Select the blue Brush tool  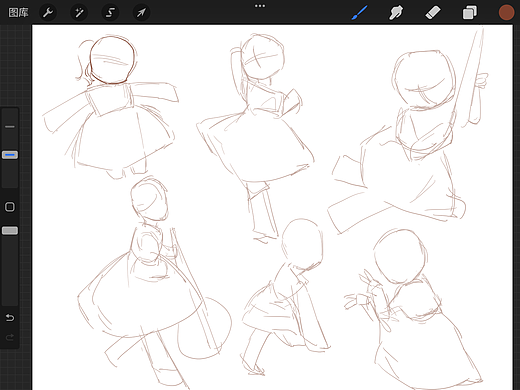pyautogui.click(x=360, y=12)
